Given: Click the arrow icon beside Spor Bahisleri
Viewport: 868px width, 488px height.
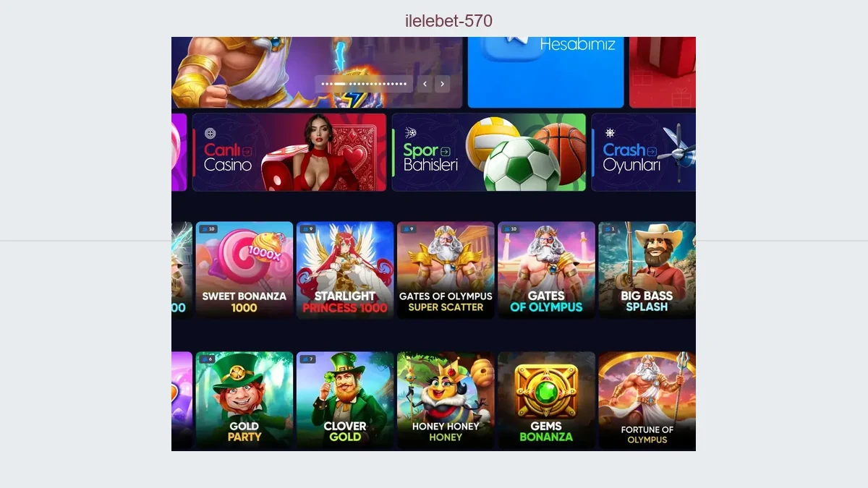Looking at the screenshot, I should pyautogui.click(x=446, y=152).
